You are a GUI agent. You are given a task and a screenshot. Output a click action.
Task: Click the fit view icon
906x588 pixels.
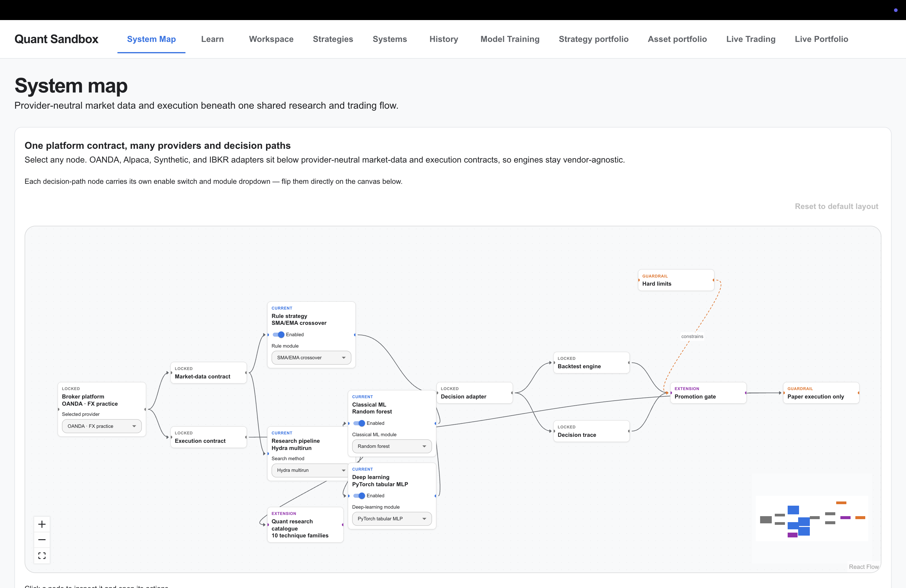click(42, 556)
